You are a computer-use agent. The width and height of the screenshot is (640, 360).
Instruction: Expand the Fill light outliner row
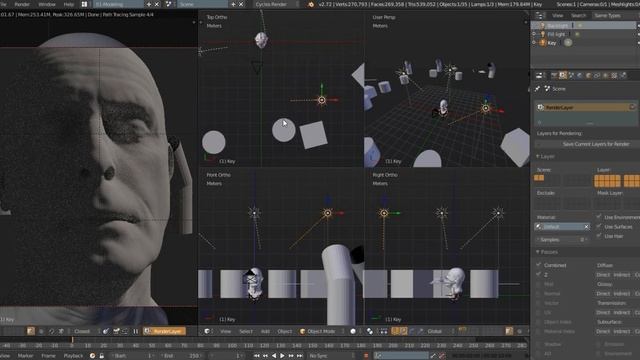pos(534,34)
